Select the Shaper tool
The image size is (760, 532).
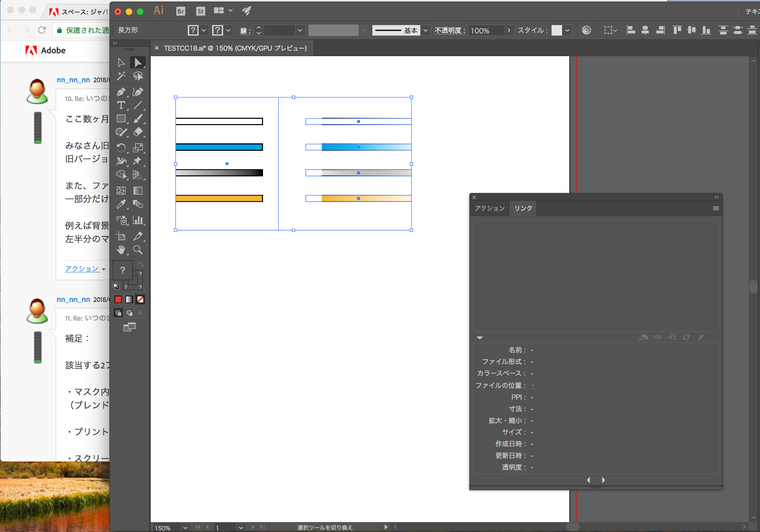click(x=121, y=132)
